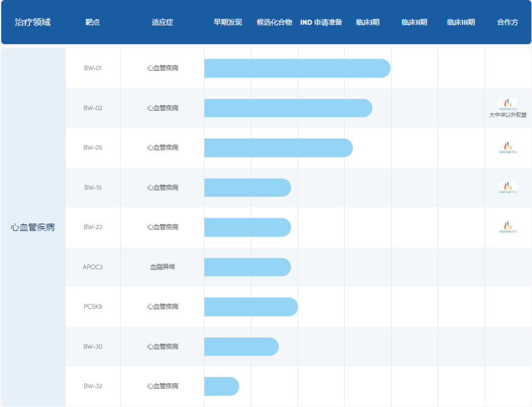Click the 适应症 column header
Viewport: 532px width, 407px height.
(162, 23)
